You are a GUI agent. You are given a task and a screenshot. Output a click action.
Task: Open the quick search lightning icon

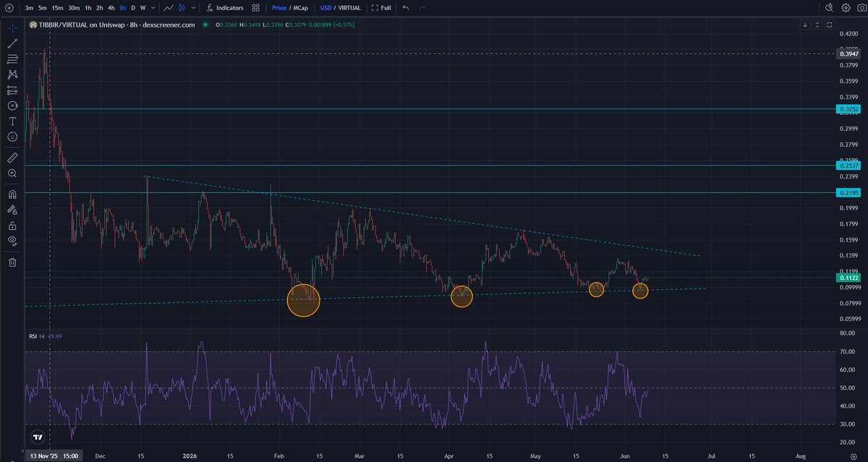[829, 8]
